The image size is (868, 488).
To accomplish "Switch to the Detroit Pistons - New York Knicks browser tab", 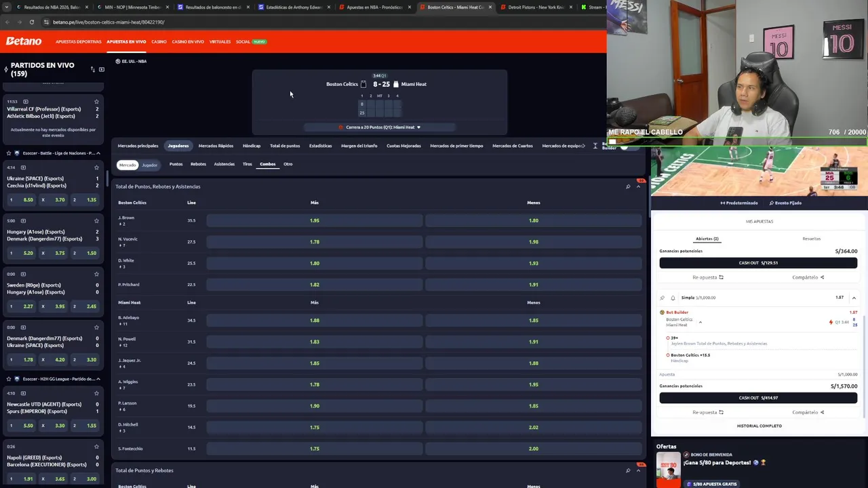I will point(536,7).
